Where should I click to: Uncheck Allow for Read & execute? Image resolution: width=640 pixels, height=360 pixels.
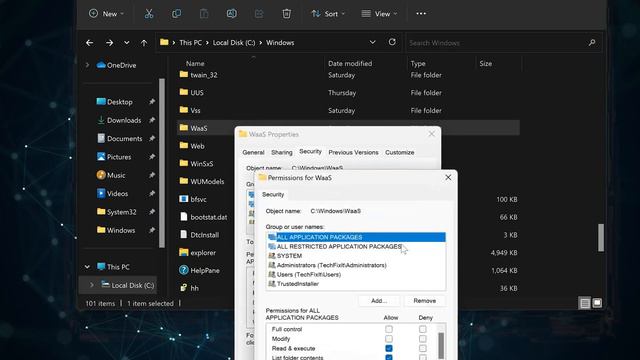tap(389, 349)
